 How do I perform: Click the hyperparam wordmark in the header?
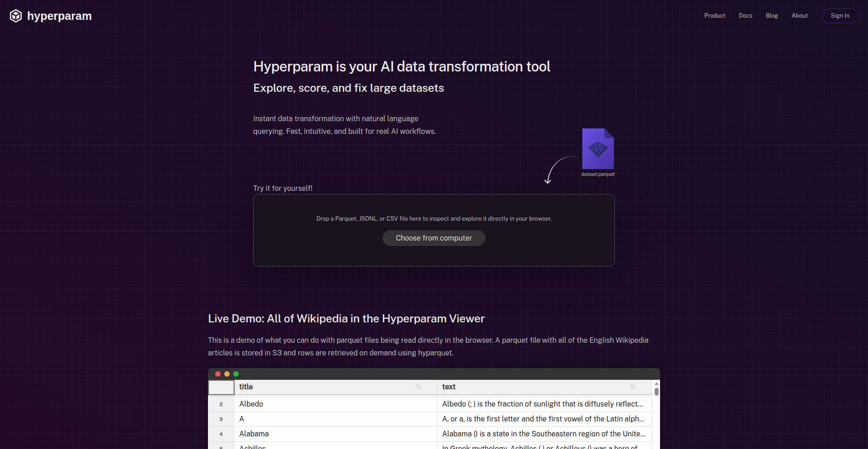(59, 15)
